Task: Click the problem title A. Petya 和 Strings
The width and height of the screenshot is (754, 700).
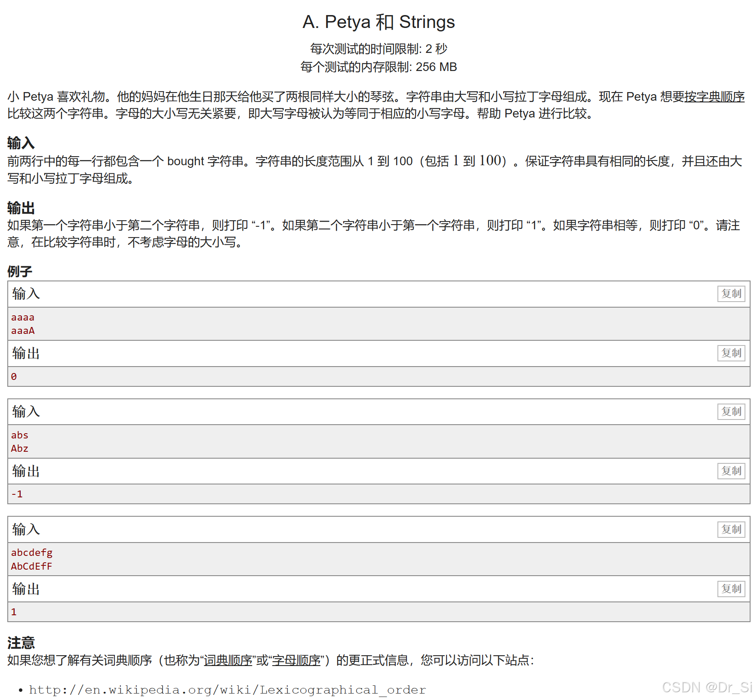Action: 378,21
